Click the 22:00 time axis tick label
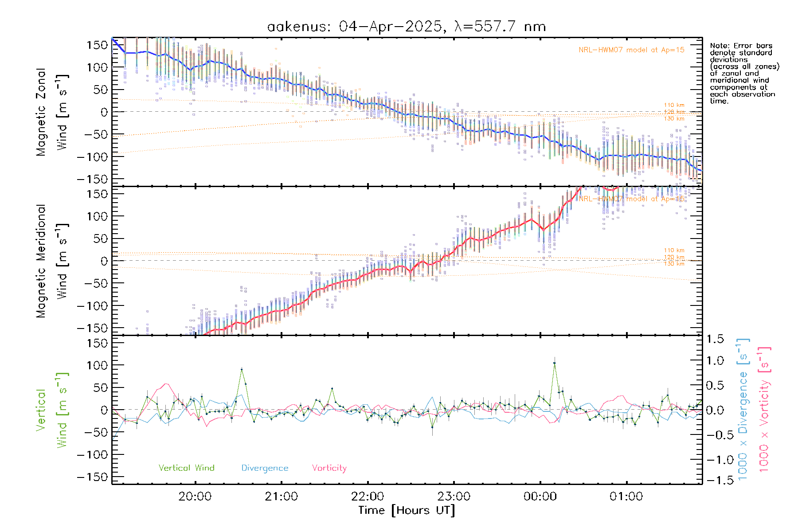This screenshot has width=798, height=532. (x=368, y=496)
